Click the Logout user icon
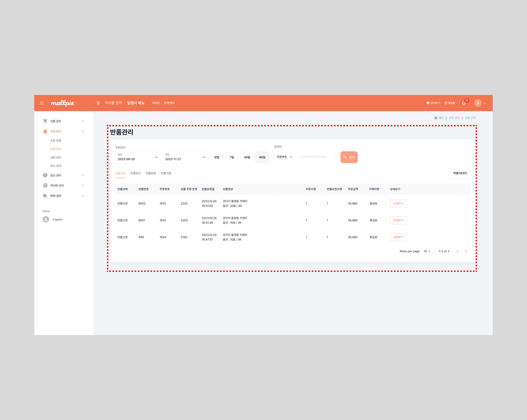The width and height of the screenshot is (527, 420). tap(46, 219)
